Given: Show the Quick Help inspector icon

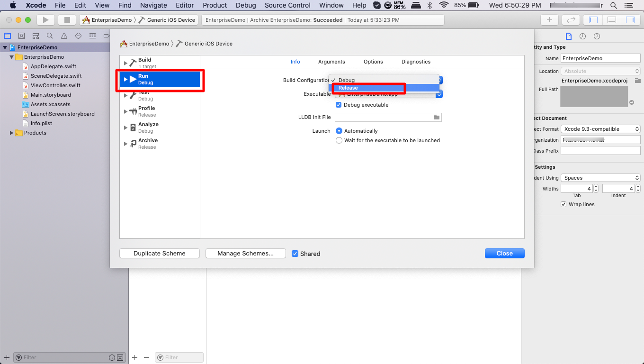Looking at the screenshot, I should 597,36.
